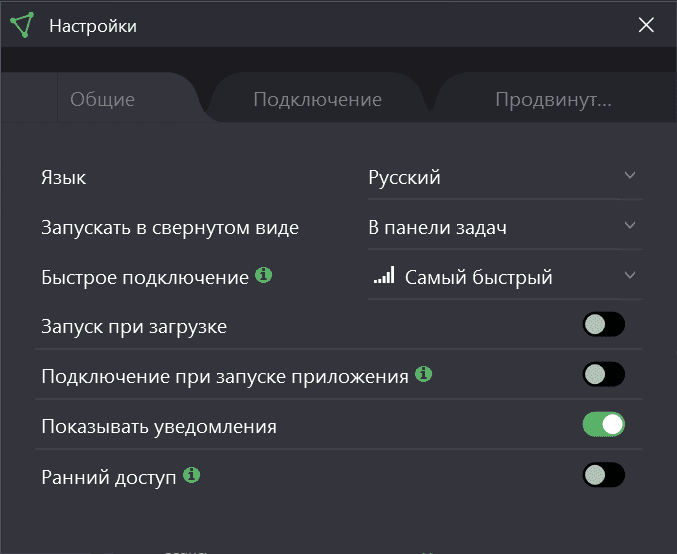Viewport: 677px width, 554px height.
Task: Enable the 'Запуск при загрузке' toggle
Action: [x=603, y=324]
